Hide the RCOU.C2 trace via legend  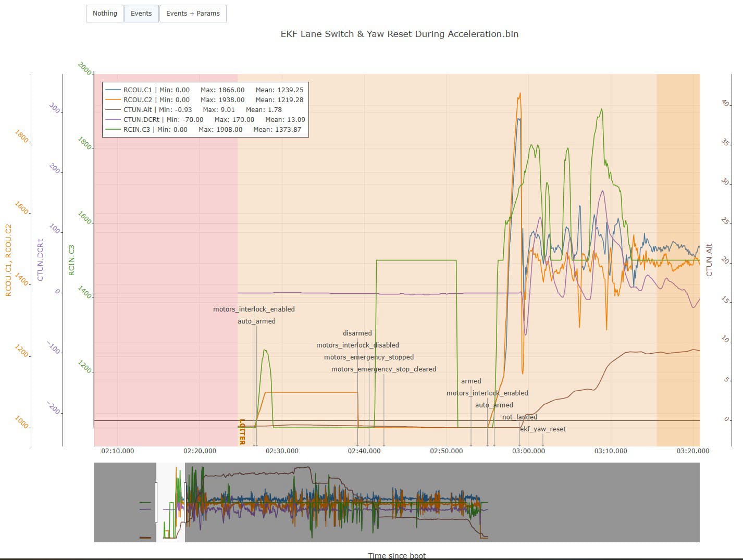pyautogui.click(x=138, y=100)
